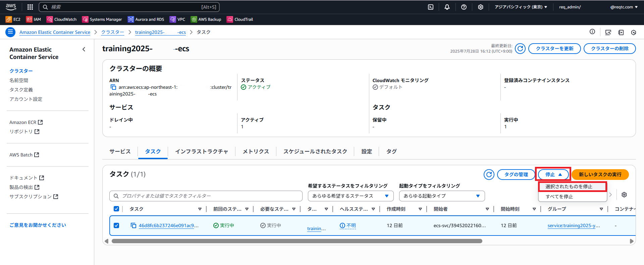Screen dimensions: 644x265
Task: Open the info panel icon
Action: [592, 32]
